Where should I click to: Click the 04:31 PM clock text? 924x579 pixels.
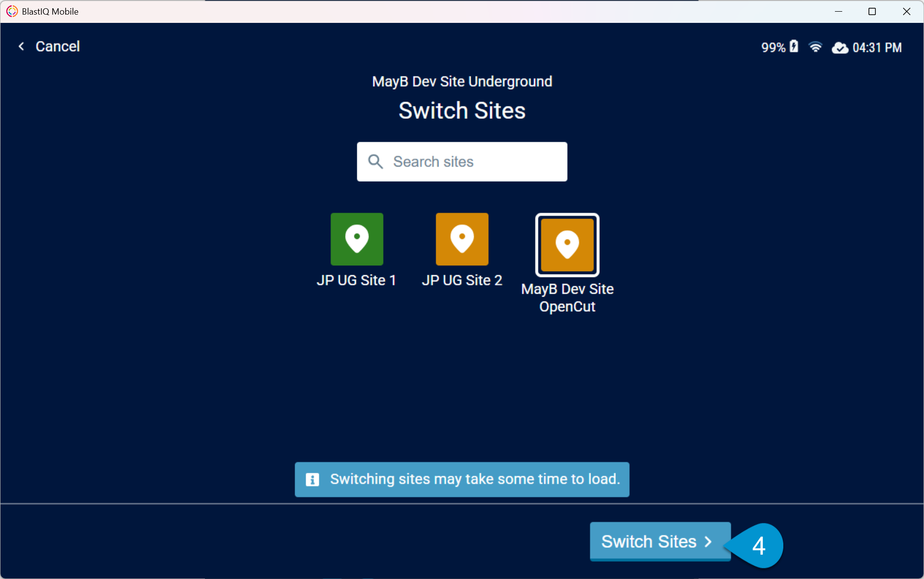[877, 48]
